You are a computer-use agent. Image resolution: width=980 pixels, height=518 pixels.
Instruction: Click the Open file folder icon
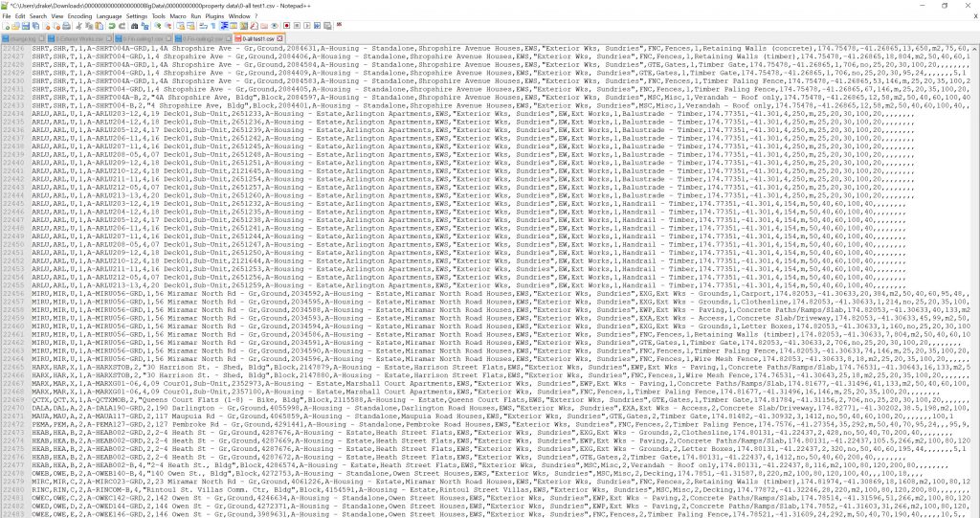point(15,26)
